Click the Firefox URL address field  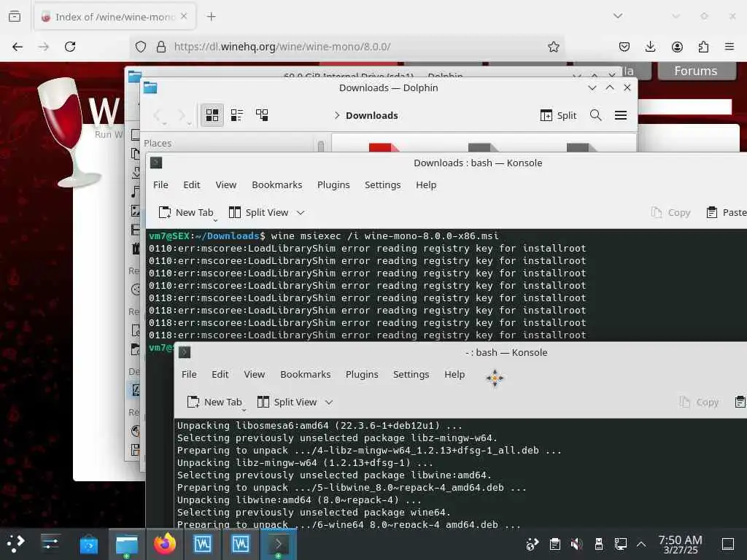pos(348,47)
